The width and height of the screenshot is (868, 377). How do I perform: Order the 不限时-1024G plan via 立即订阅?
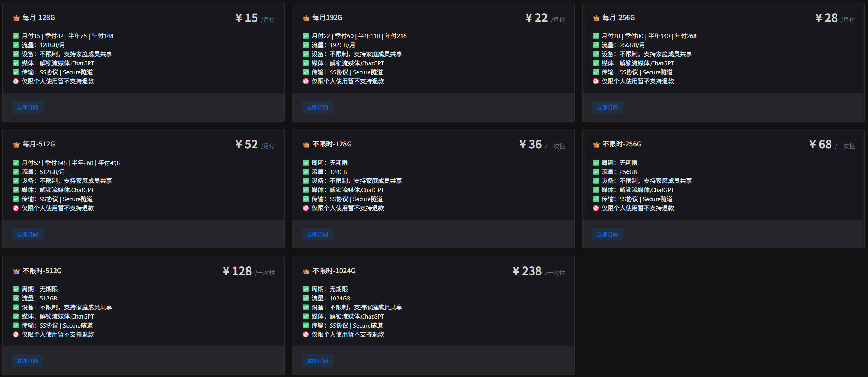317,361
